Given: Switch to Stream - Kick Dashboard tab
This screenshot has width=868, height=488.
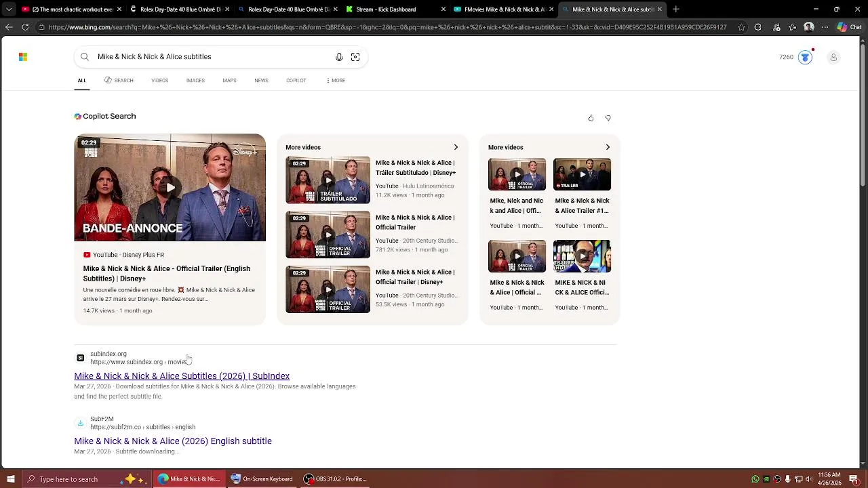Looking at the screenshot, I should coord(395,9).
